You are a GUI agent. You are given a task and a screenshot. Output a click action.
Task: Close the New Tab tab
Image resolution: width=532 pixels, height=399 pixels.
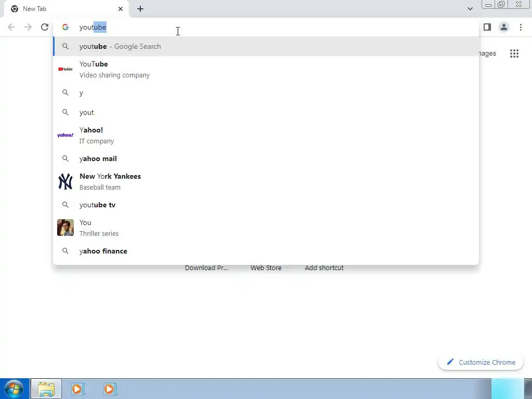pos(121,9)
